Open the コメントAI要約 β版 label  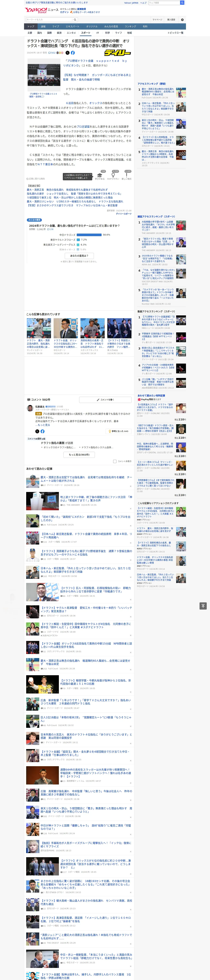37,439
